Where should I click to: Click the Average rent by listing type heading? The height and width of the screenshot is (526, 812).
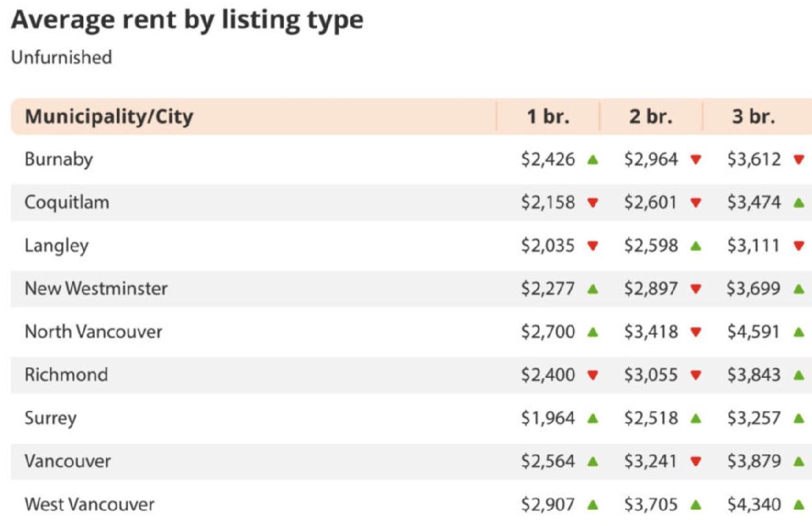coord(187,20)
